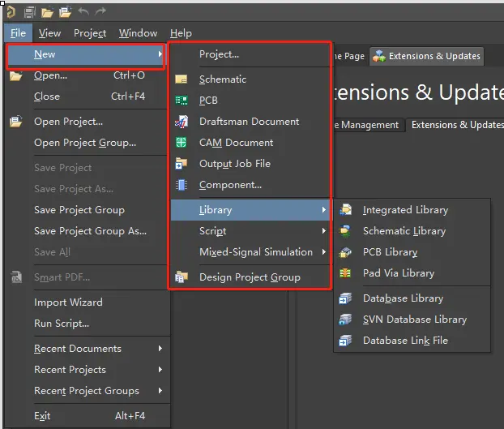Choose Close in the File menu
Image resolution: width=504 pixels, height=429 pixels.
(x=86, y=97)
